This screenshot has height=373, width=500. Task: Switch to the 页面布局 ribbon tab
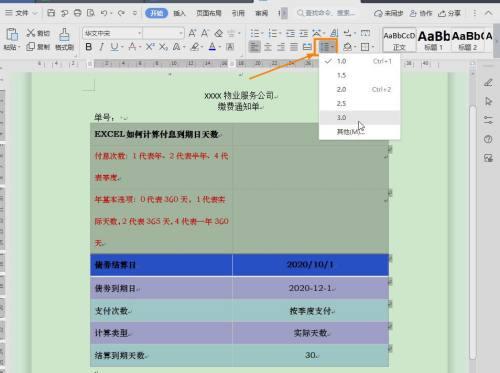coord(209,13)
